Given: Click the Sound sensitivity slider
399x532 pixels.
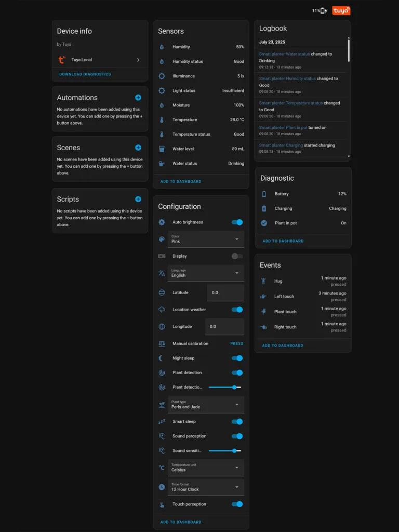Looking at the screenshot, I should [224, 451].
